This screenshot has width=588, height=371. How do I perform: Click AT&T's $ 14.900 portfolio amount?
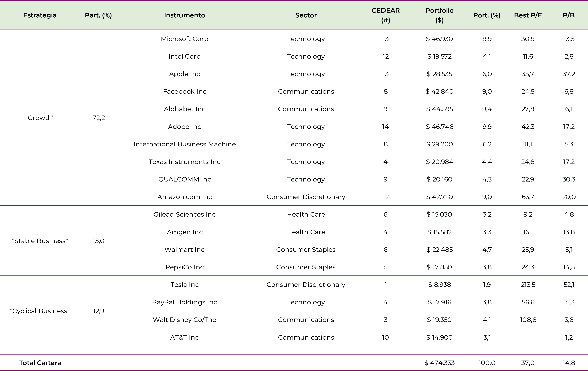tap(439, 337)
